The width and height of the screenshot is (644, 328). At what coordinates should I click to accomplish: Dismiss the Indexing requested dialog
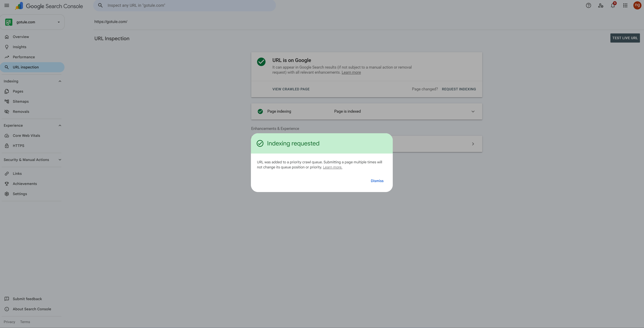point(377,181)
